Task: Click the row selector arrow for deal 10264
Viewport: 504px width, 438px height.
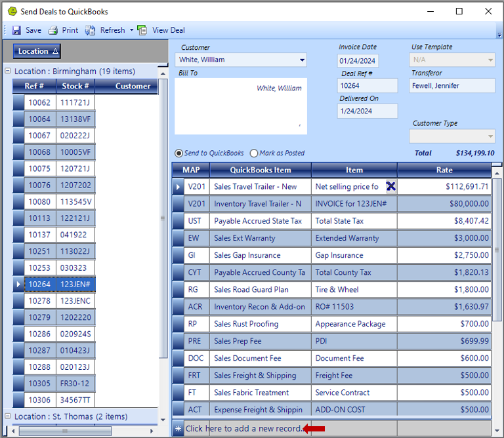Action: [x=18, y=284]
